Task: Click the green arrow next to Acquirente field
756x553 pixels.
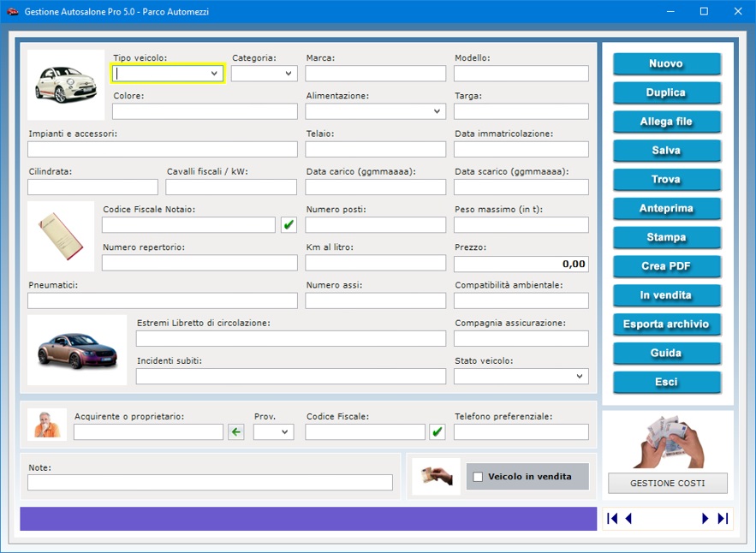Action: tap(236, 432)
